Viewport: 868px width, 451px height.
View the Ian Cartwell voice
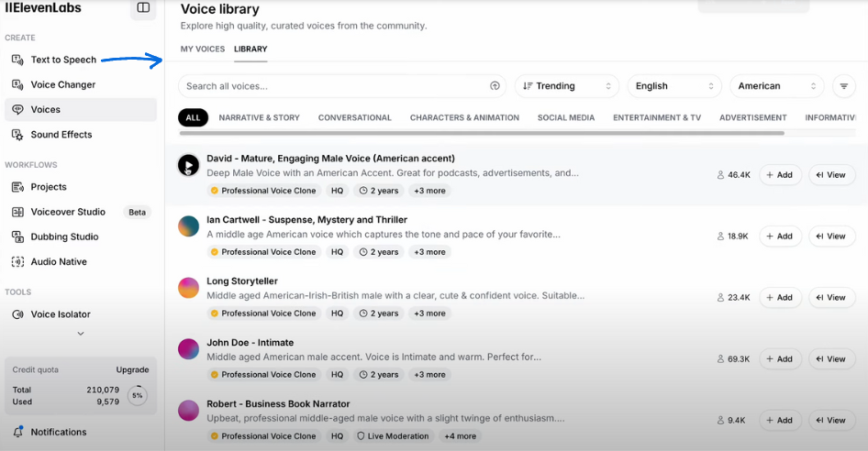coord(831,236)
